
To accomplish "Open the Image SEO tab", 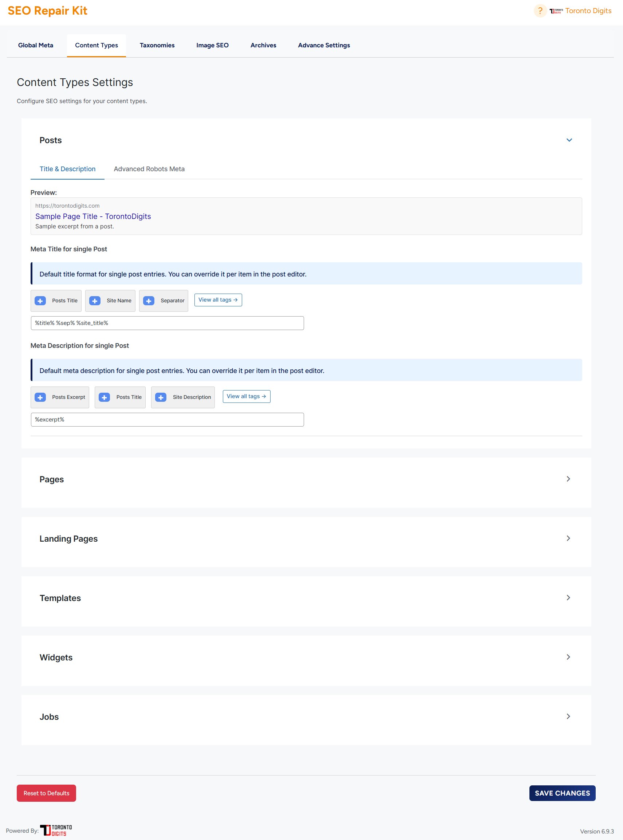I will pyautogui.click(x=212, y=45).
